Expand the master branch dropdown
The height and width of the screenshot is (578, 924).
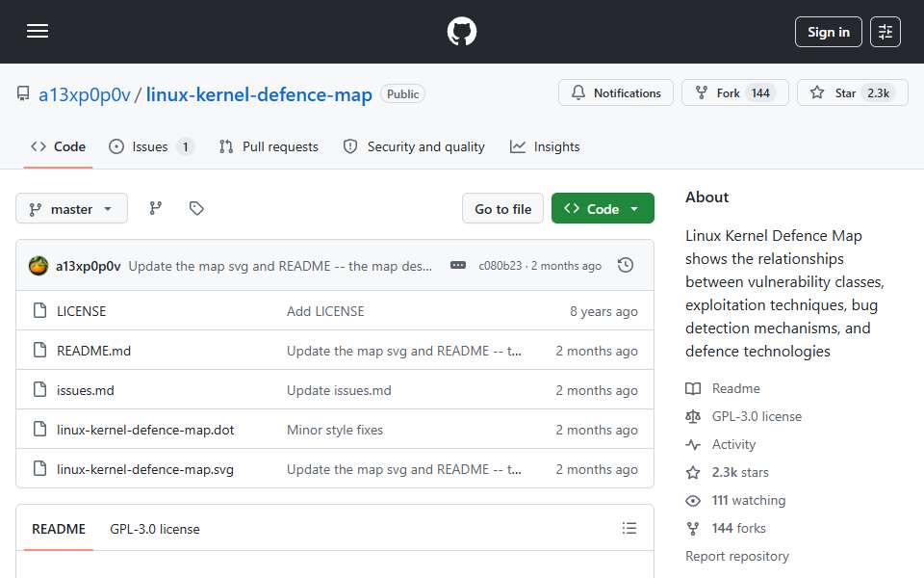click(71, 209)
